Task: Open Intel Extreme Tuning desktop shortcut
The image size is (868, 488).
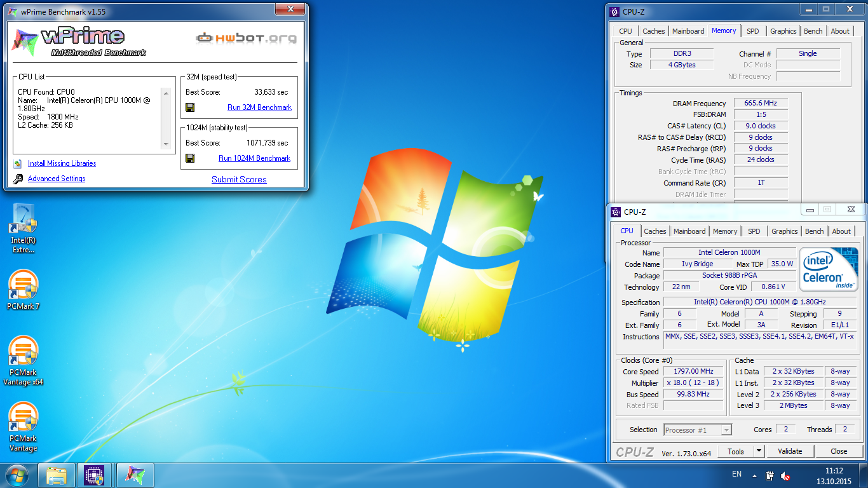Action: [x=24, y=227]
